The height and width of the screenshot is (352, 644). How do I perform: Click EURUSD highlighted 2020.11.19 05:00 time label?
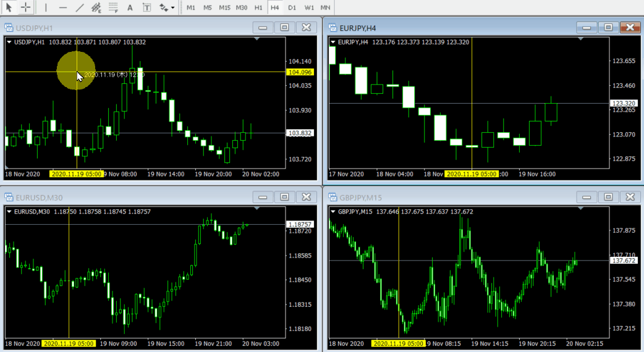pyautogui.click(x=69, y=344)
